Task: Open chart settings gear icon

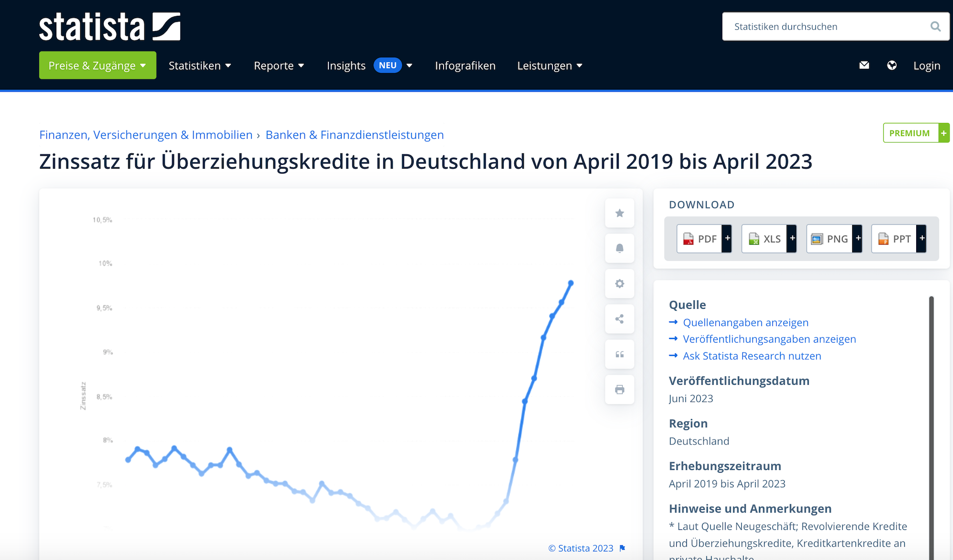Action: click(619, 284)
